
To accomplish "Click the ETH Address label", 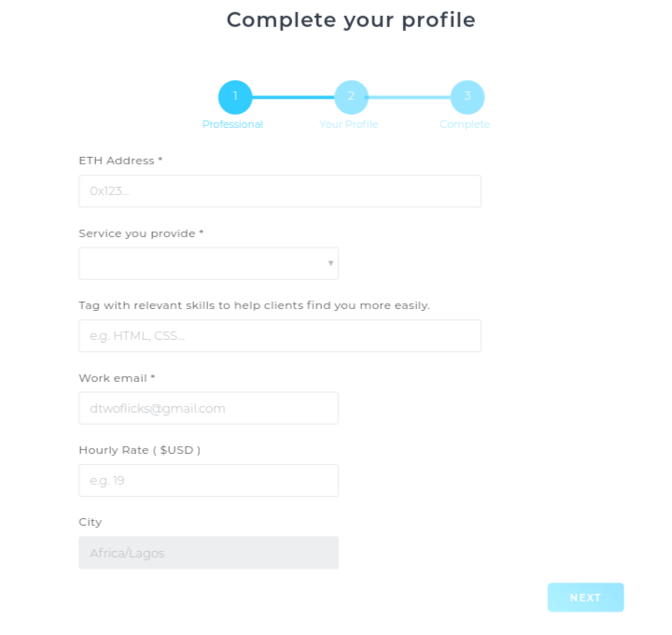I will 120,161.
